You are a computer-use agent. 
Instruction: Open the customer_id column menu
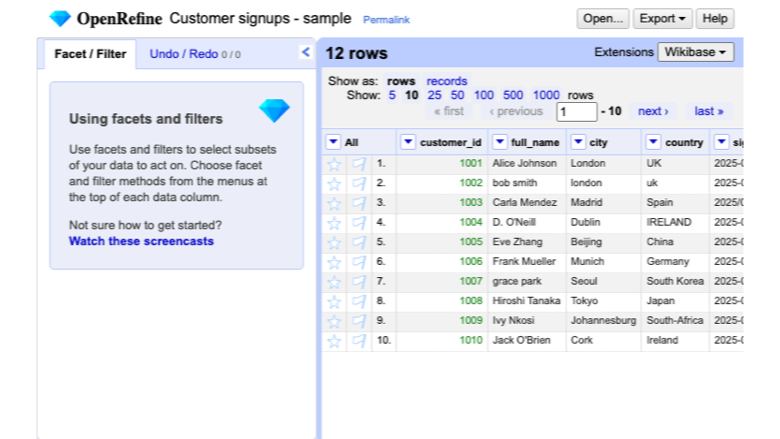pyautogui.click(x=408, y=142)
